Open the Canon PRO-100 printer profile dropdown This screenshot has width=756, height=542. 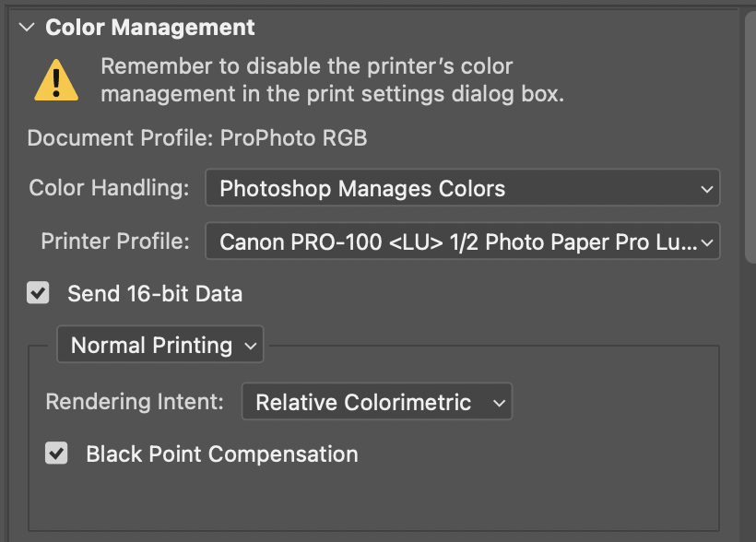pos(463,242)
